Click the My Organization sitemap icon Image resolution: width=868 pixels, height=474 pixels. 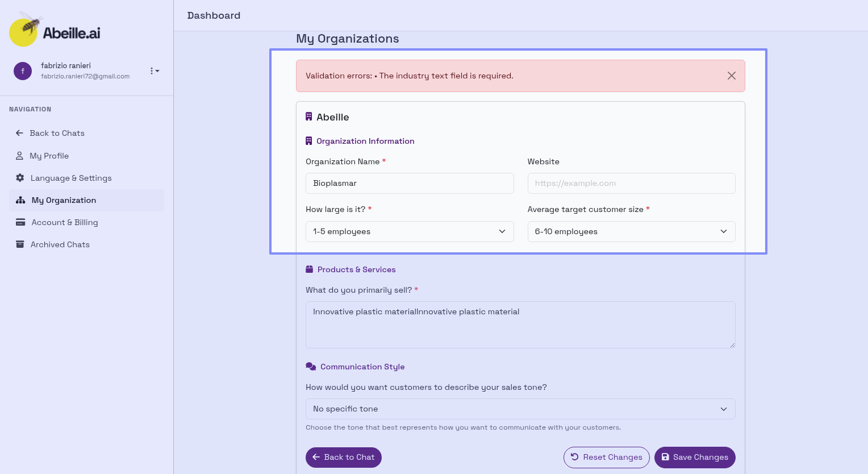pos(20,200)
